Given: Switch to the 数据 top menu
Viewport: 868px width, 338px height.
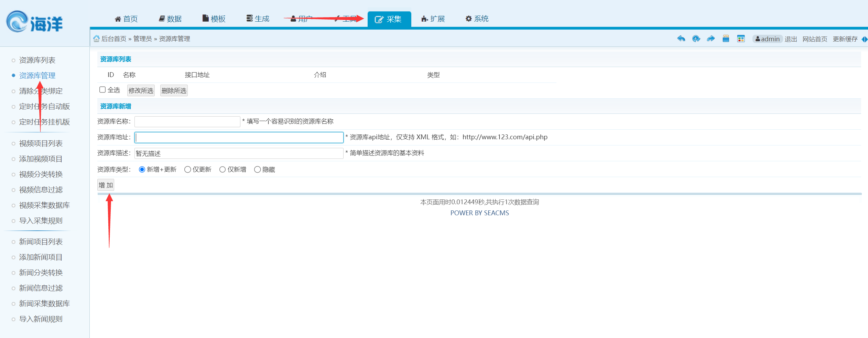Looking at the screenshot, I should tap(170, 19).
